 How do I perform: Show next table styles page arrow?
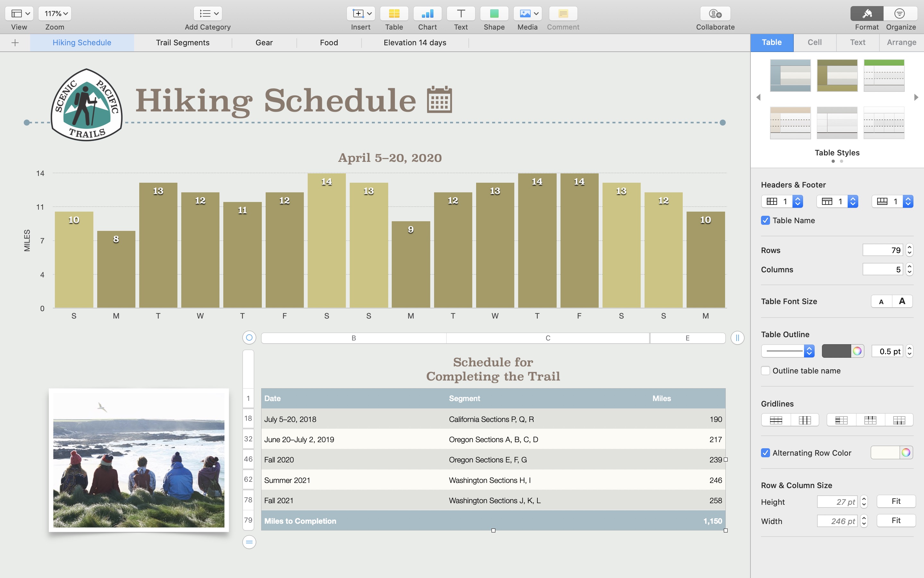(x=916, y=97)
